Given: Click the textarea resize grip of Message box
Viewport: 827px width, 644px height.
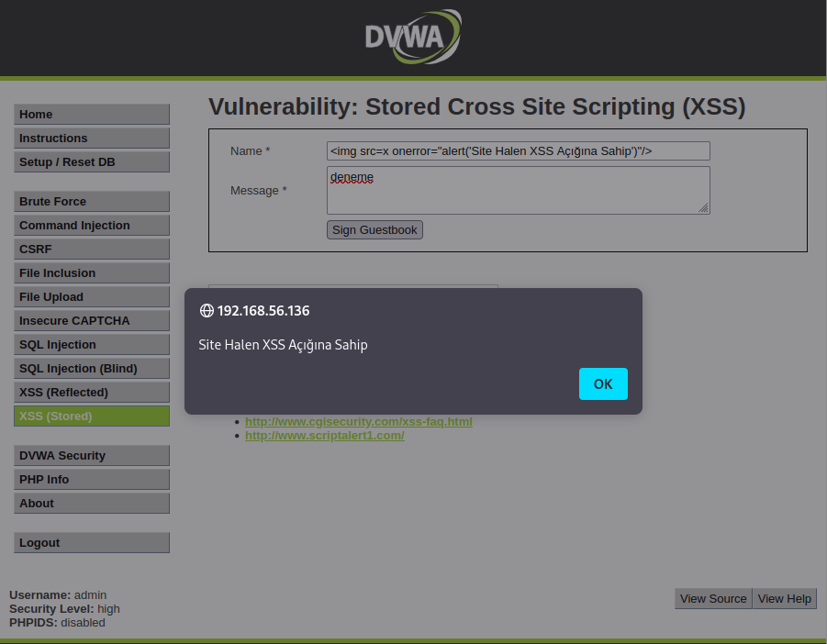Looking at the screenshot, I should coord(704,207).
